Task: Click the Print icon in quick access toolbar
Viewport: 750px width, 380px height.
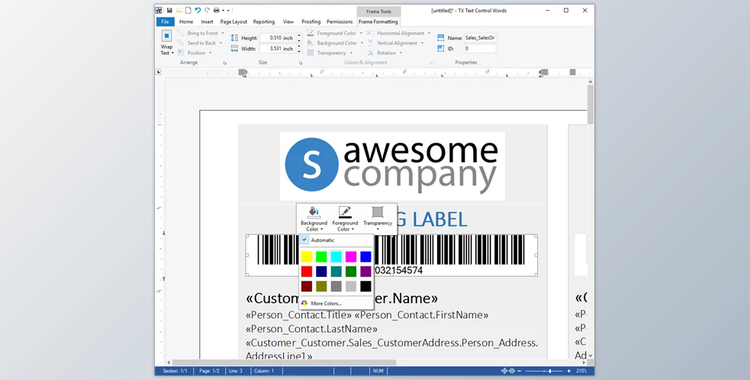Action: click(216, 10)
